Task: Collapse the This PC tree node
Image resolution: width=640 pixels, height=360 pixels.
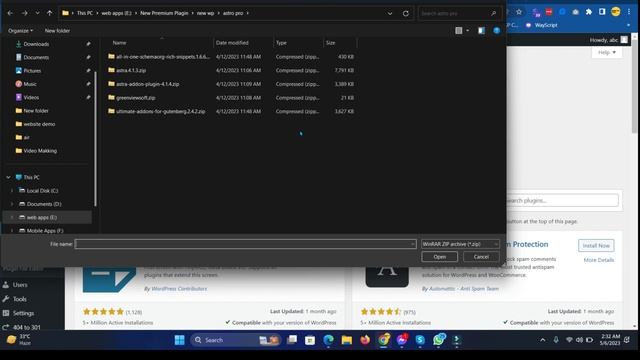Action: (9, 177)
